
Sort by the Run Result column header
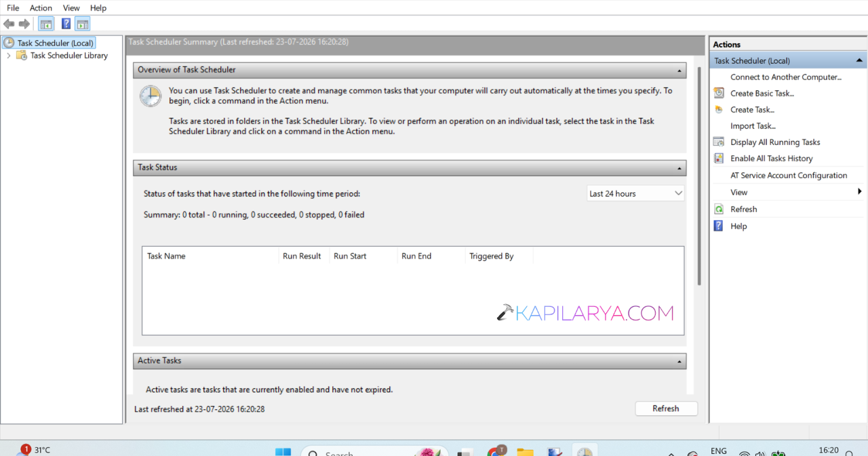304,256
